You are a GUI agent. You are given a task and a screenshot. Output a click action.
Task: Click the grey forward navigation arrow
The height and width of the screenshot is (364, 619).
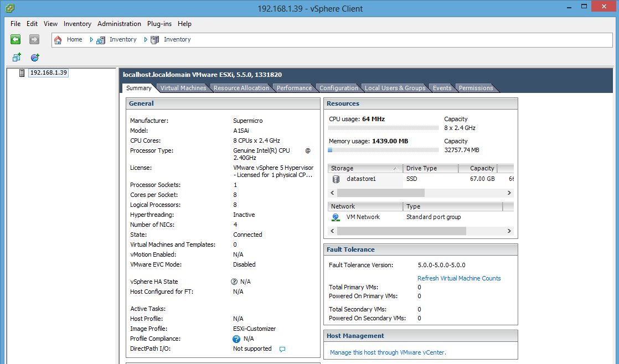click(34, 39)
